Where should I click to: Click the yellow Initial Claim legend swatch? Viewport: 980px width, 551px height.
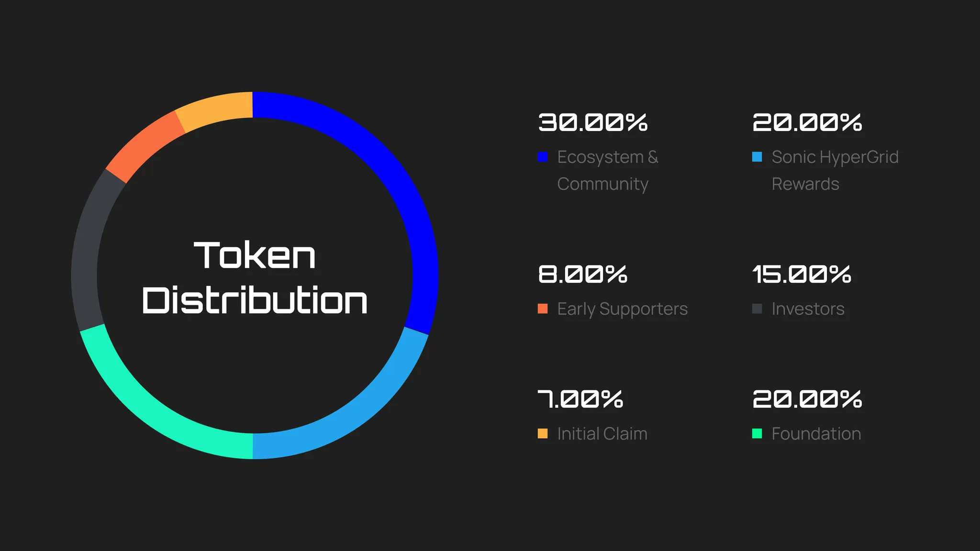[x=543, y=433]
